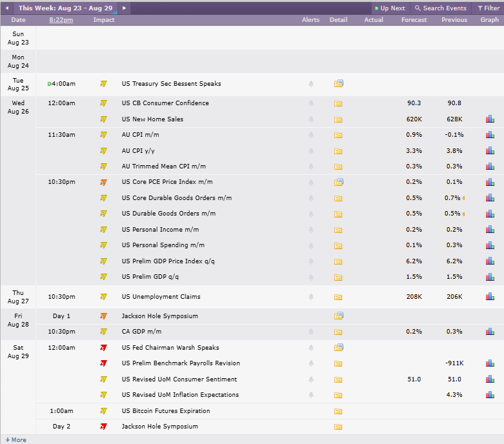This screenshot has width=504, height=444.
Task: Toggle alert bell for US Fed Chairman Warsh Speaks
Action: [311, 348]
